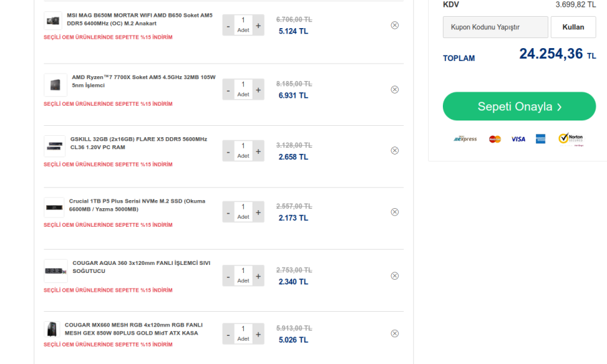Decrease quantity of AMD Ryzen 7 7700X
This screenshot has width=607, height=364.
tap(228, 90)
